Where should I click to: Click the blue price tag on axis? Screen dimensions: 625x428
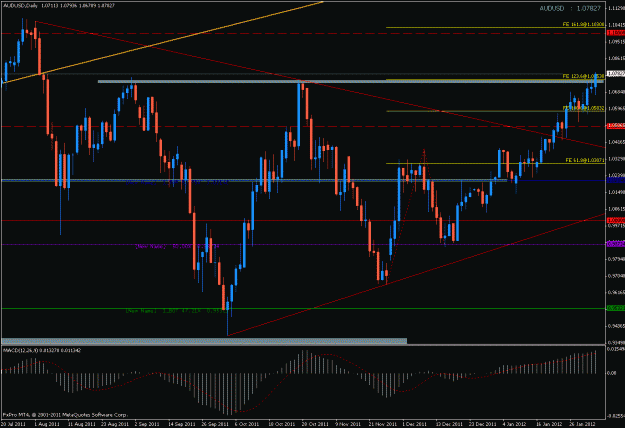(x=615, y=181)
